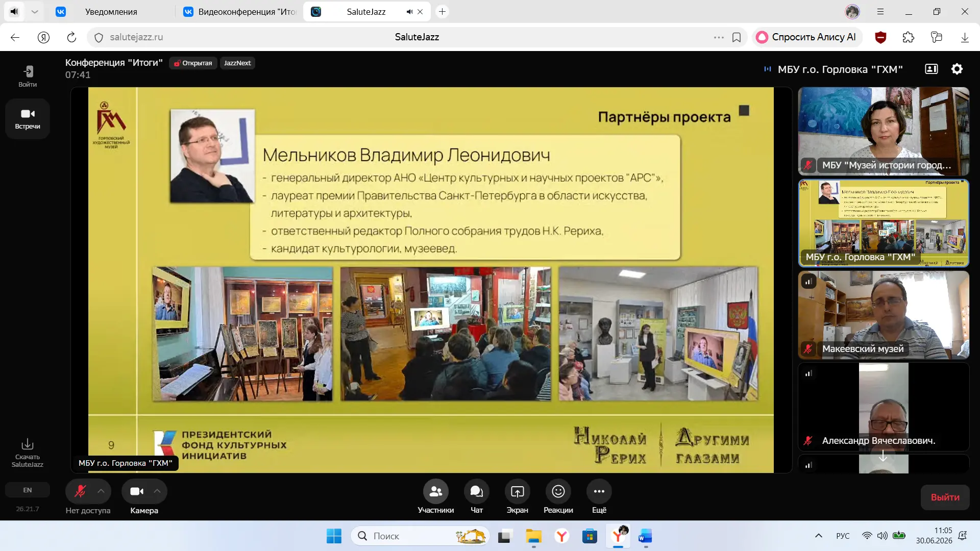This screenshot has height=551, width=980.
Task: Open browser downloads
Action: click(965, 37)
